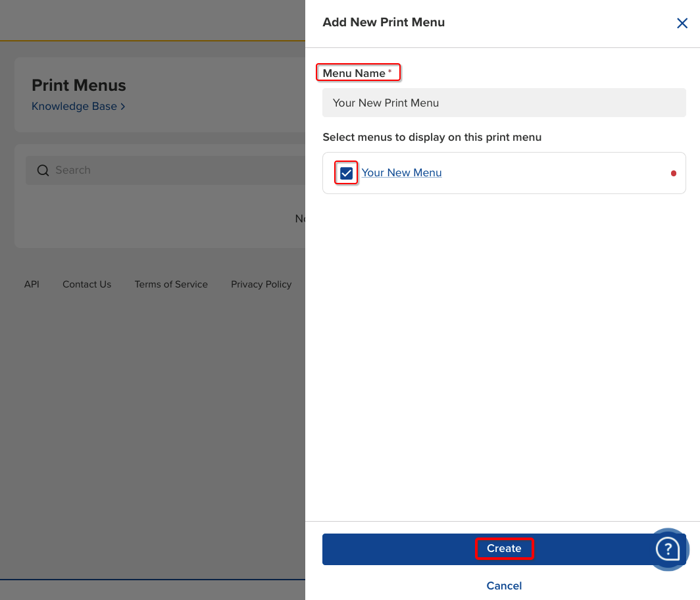Click the Menu Name text field
Image resolution: width=700 pixels, height=600 pixels.
[503, 103]
